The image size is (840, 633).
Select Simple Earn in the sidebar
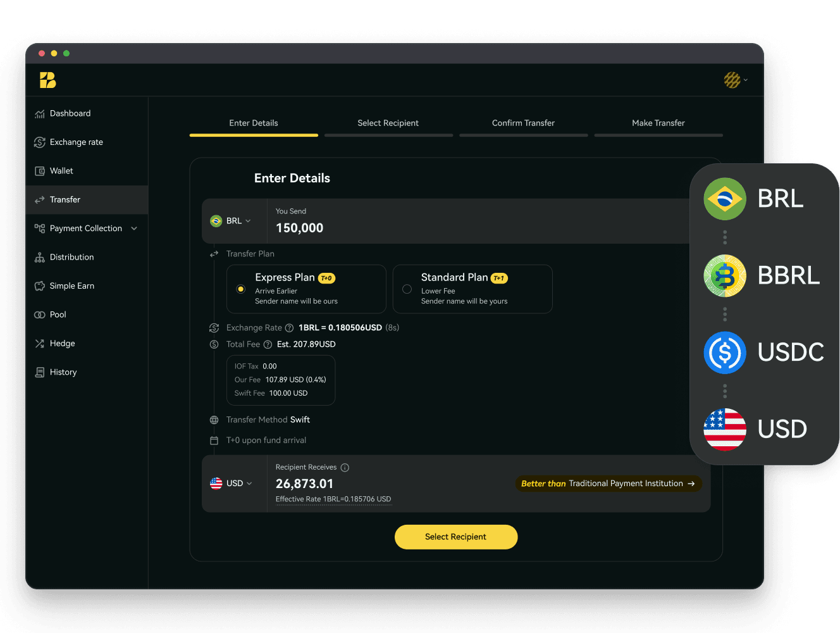tap(71, 285)
